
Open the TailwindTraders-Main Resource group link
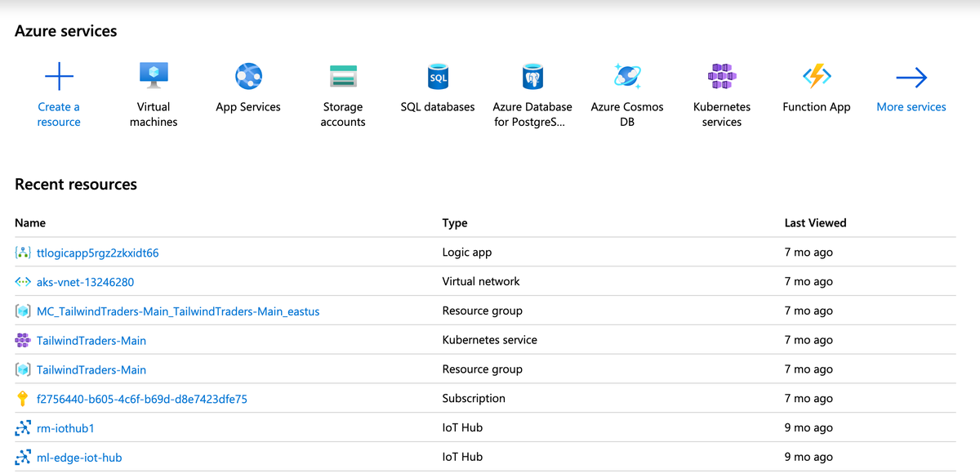[91, 369]
